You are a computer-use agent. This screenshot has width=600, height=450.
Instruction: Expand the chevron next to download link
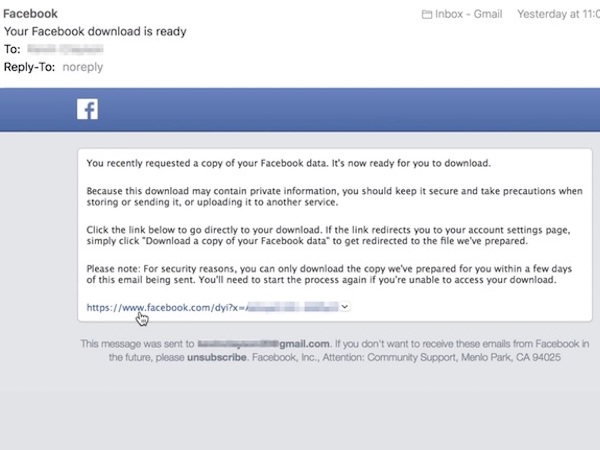(345, 307)
